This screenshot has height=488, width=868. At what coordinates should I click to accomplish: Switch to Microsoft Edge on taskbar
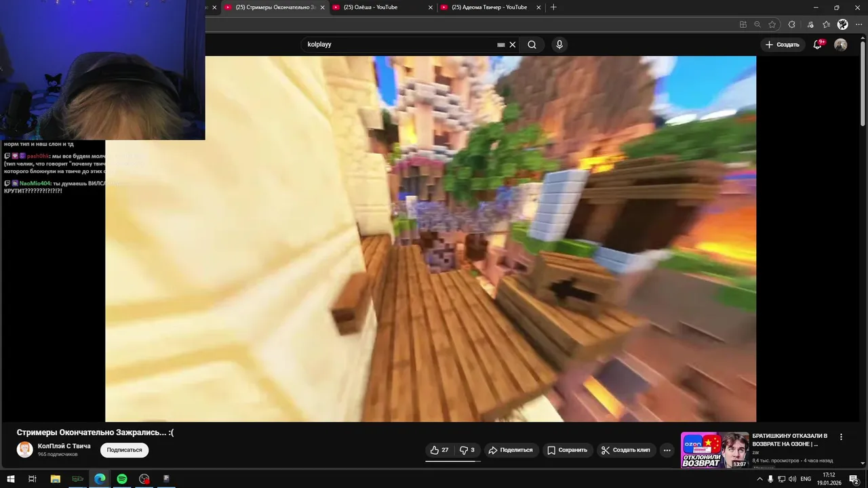pos(100,479)
